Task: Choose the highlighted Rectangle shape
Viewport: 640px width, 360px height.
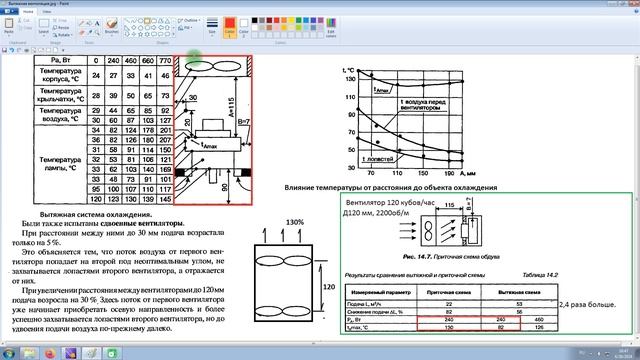Action: click(x=147, y=21)
